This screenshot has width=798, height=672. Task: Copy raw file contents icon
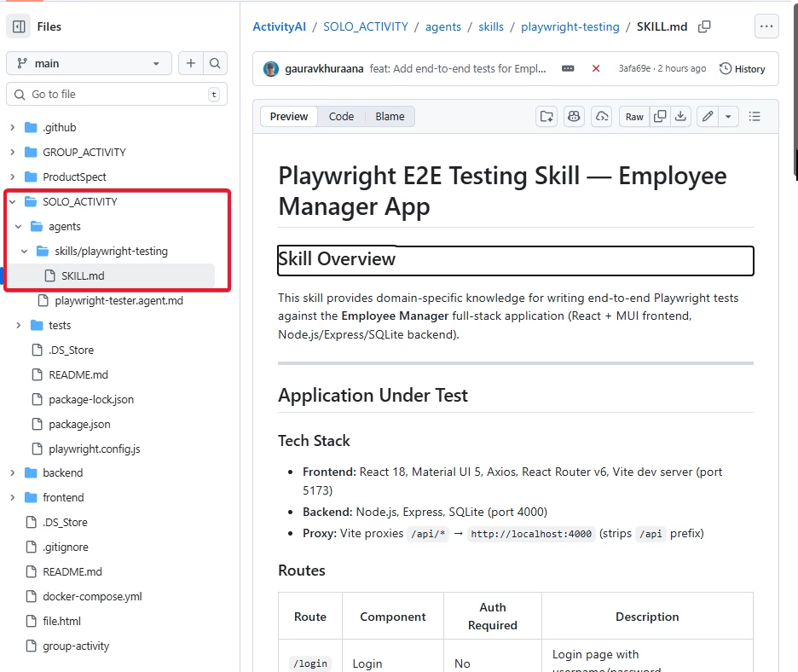(660, 117)
